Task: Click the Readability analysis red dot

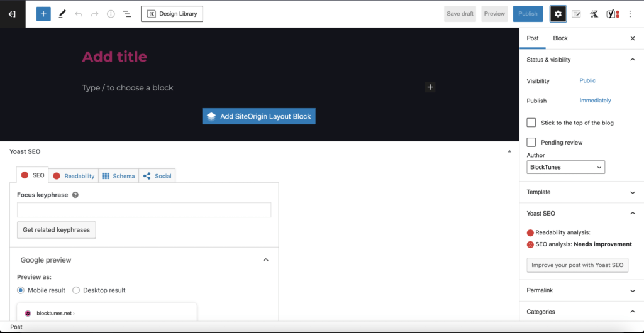Action: (530, 233)
